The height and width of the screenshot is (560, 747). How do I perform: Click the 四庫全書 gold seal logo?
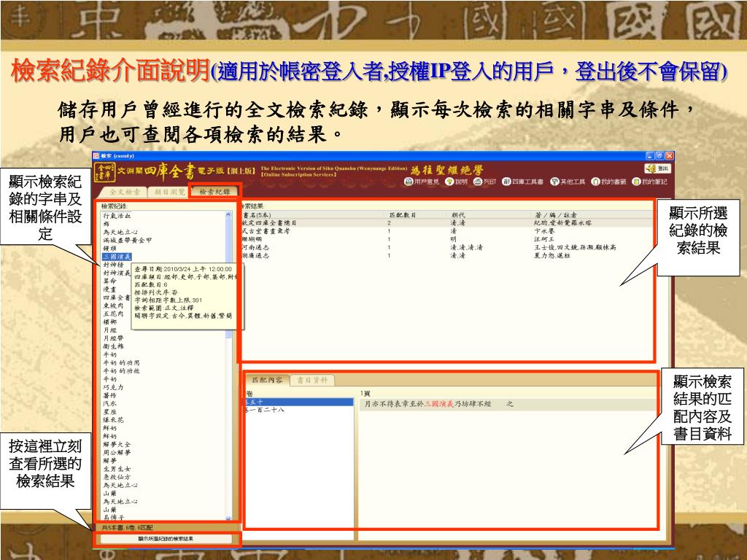[104, 172]
